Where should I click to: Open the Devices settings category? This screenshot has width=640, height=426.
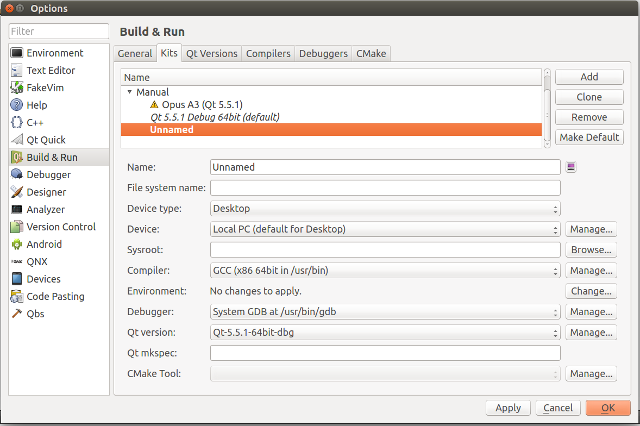pos(59,279)
